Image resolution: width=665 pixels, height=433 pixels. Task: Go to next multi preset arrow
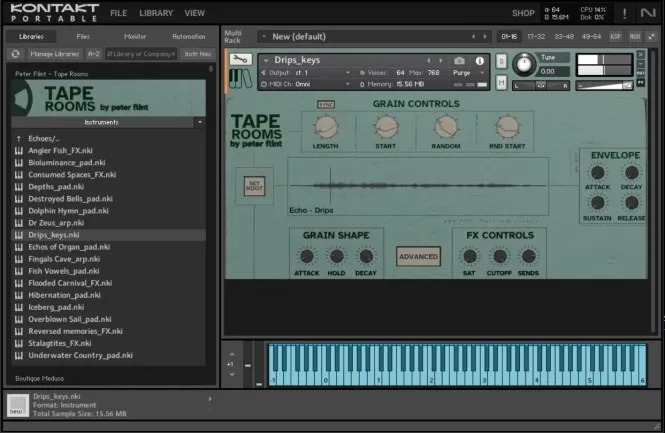pos(485,37)
